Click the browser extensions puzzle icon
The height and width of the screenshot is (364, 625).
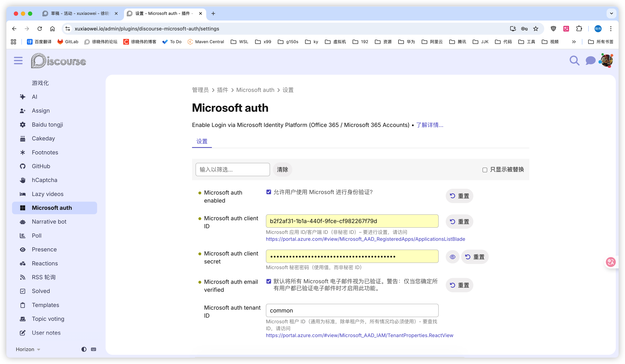click(x=579, y=29)
